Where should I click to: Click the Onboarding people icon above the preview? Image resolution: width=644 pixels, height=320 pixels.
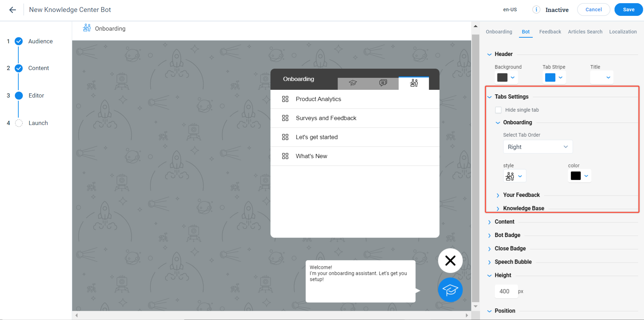click(87, 28)
